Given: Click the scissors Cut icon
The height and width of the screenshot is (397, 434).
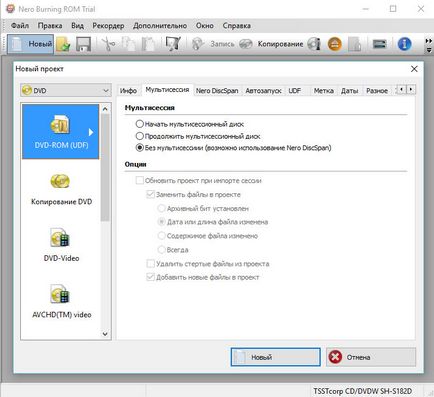Looking at the screenshot, I should 108,44.
